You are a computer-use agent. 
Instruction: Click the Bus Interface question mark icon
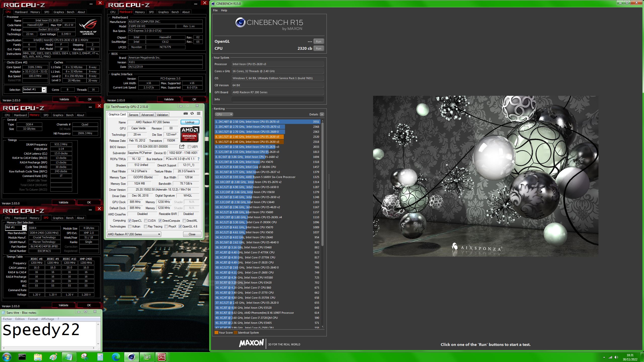click(x=198, y=159)
